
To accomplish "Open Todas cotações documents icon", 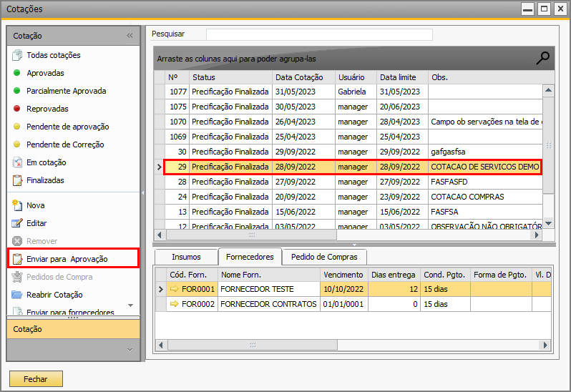I will click(x=17, y=55).
